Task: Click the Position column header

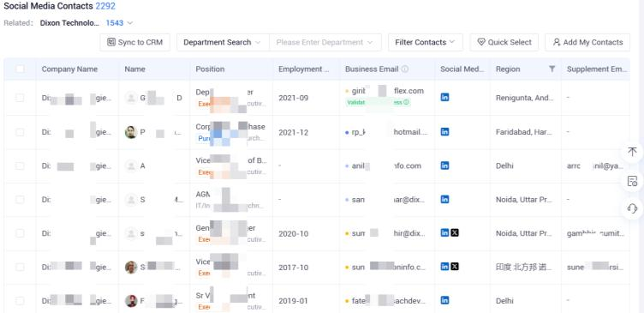Action: point(210,69)
